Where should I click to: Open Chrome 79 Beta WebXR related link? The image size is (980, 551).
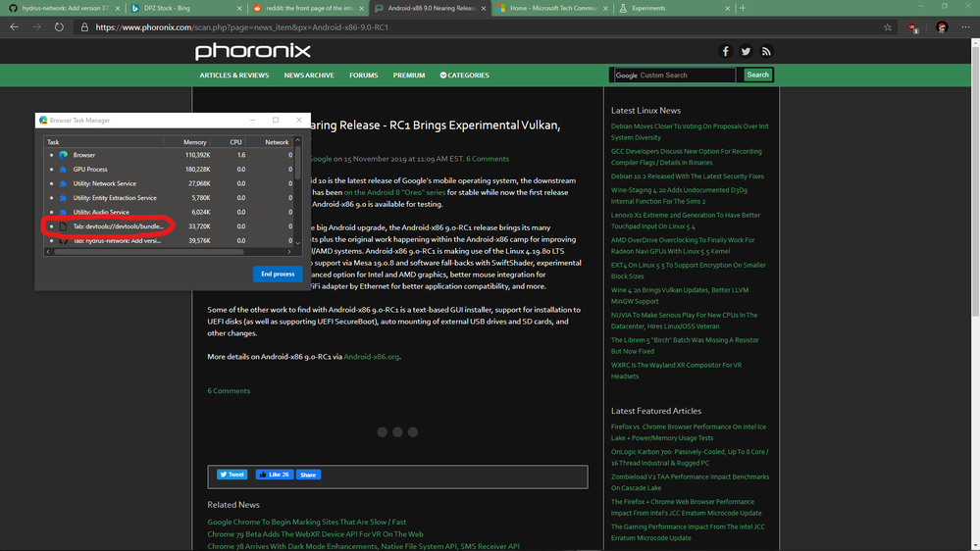tap(315, 534)
